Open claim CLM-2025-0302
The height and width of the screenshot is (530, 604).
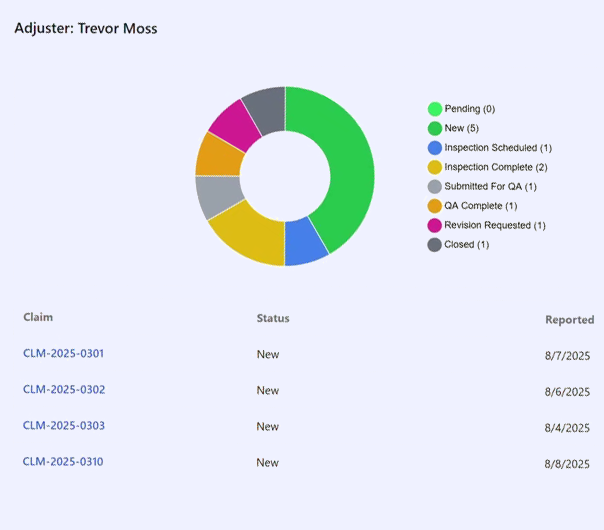click(x=63, y=390)
